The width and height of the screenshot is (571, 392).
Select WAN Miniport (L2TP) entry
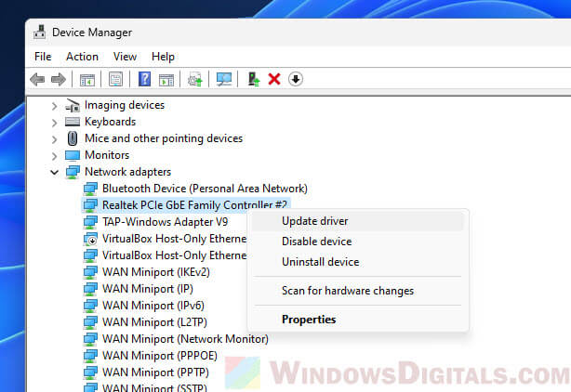tap(154, 322)
